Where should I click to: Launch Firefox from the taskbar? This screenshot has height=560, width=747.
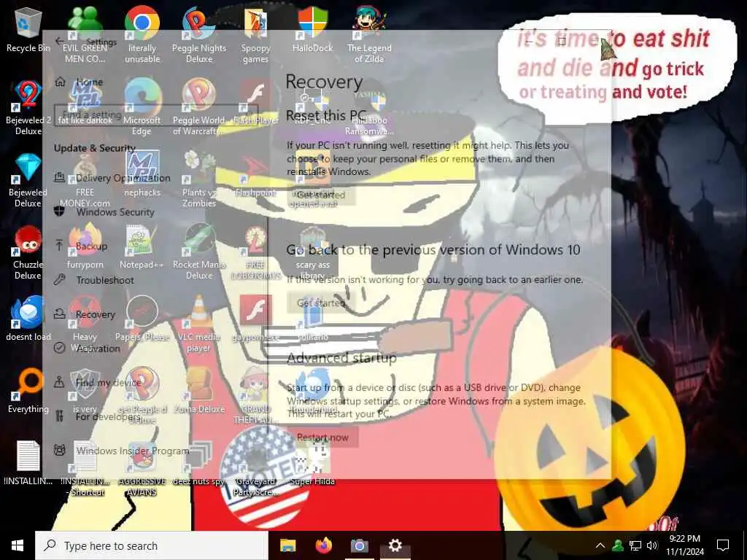pyautogui.click(x=323, y=545)
